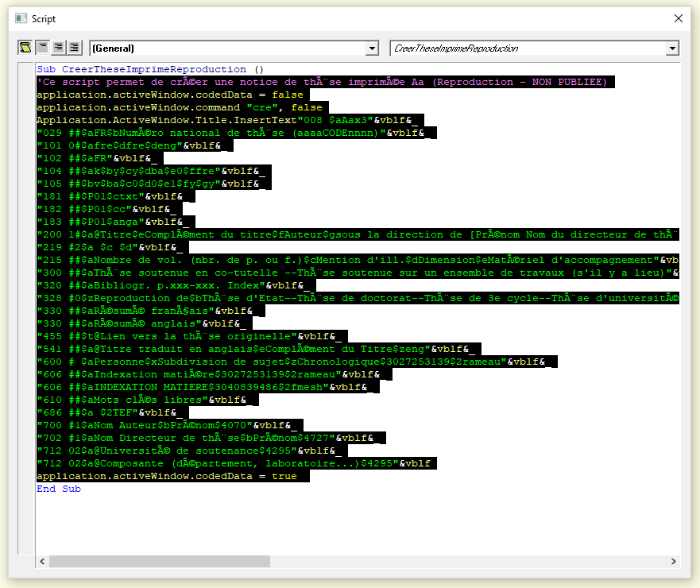
Task: Click the toolbar icon showing four text lines
Action: 58,48
